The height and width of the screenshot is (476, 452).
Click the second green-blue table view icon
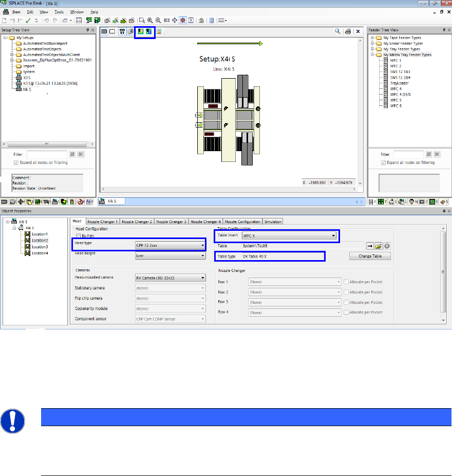coord(148,31)
